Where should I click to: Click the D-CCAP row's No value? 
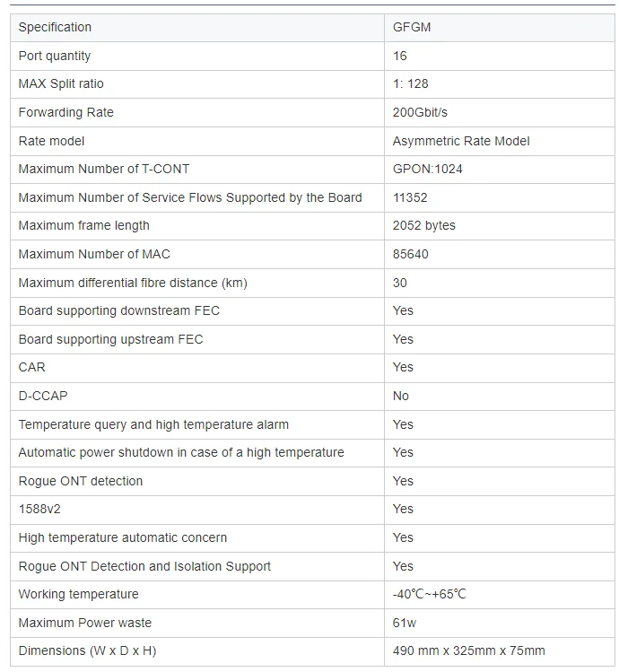pos(401,396)
